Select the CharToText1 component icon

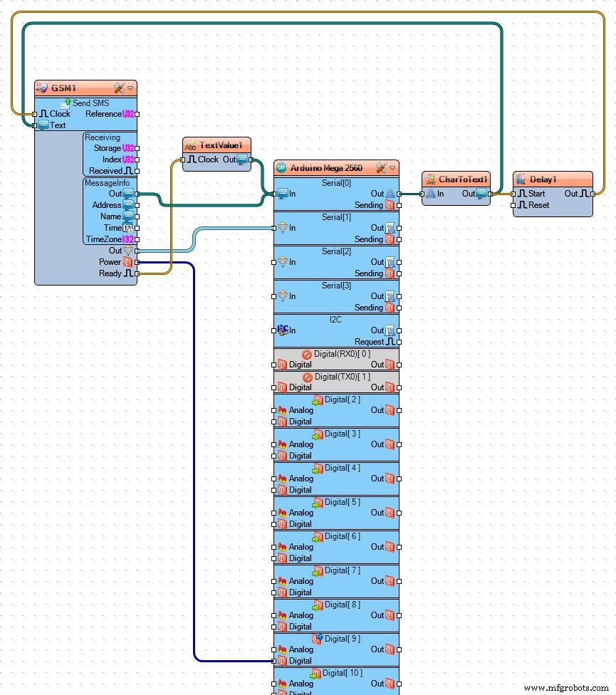tap(429, 179)
